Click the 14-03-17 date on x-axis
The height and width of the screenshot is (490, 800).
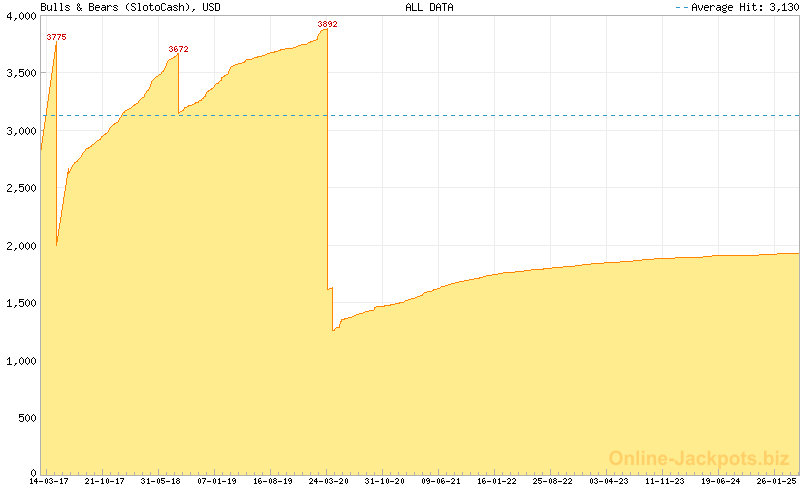click(x=48, y=481)
